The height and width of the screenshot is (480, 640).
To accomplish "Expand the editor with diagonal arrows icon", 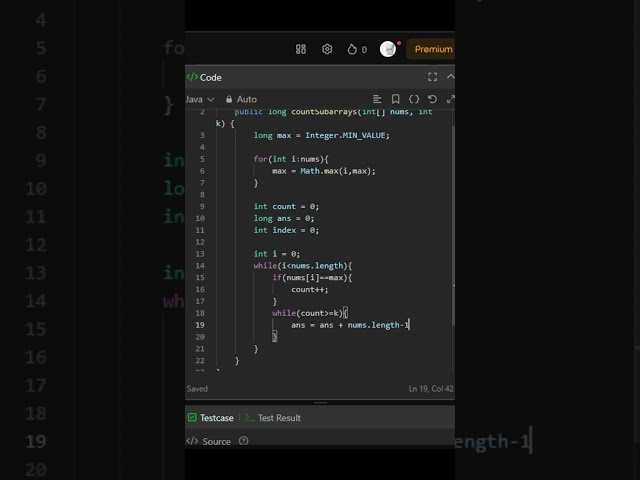I will pos(450,99).
